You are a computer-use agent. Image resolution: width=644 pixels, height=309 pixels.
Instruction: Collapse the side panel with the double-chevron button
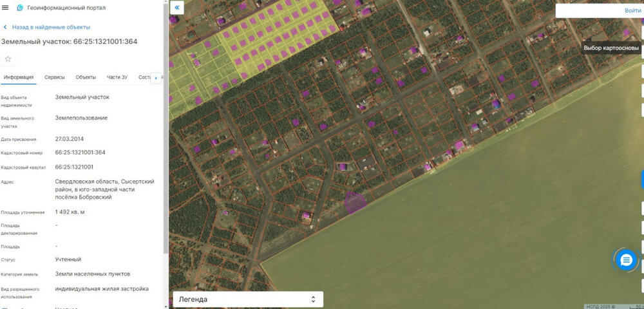176,7
